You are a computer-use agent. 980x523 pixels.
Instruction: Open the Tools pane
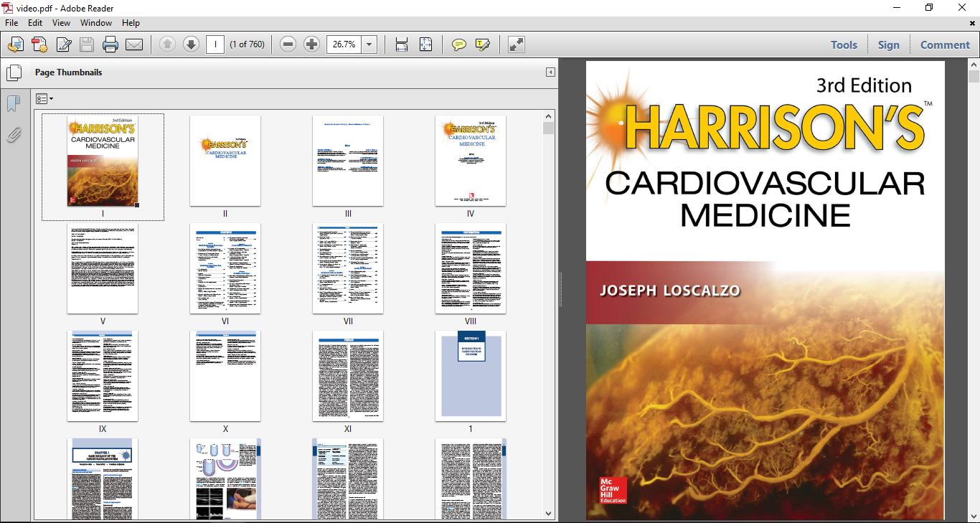coord(844,44)
